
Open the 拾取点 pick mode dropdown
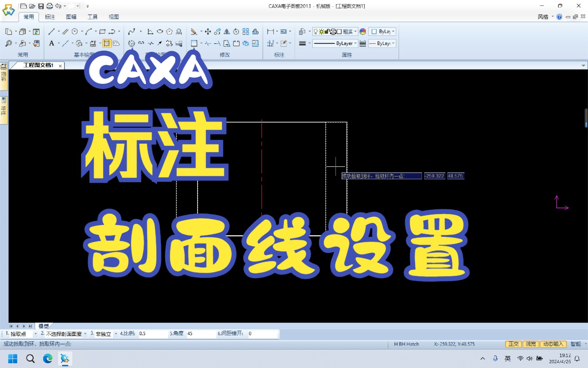click(x=35, y=334)
